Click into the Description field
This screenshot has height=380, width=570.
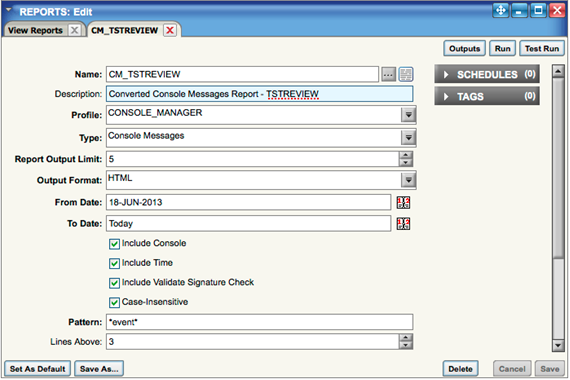point(260,94)
